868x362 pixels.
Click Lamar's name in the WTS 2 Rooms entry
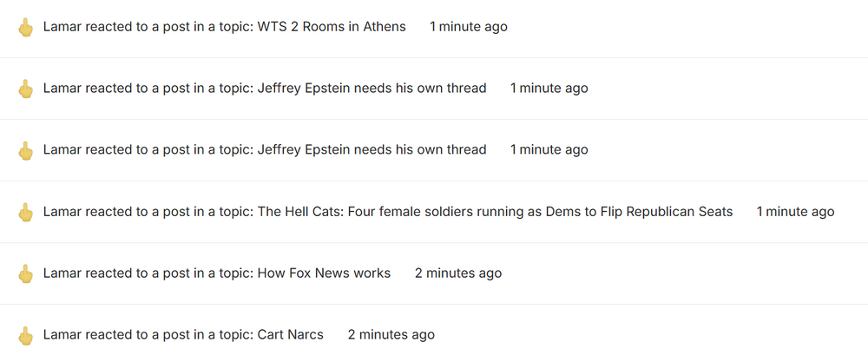pos(62,27)
